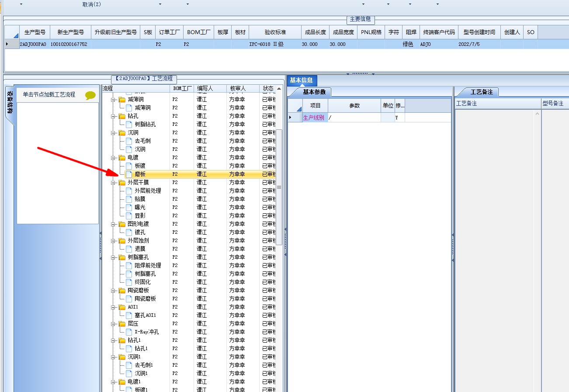This screenshot has width=569, height=392.
Task: Click the 图形电镀 folder icon
Action: [x=122, y=224]
